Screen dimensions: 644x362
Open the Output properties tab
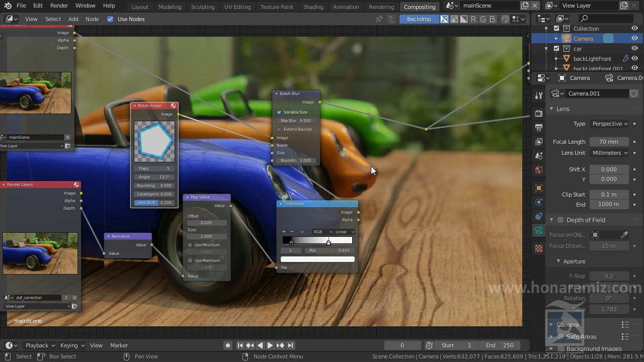pyautogui.click(x=539, y=128)
